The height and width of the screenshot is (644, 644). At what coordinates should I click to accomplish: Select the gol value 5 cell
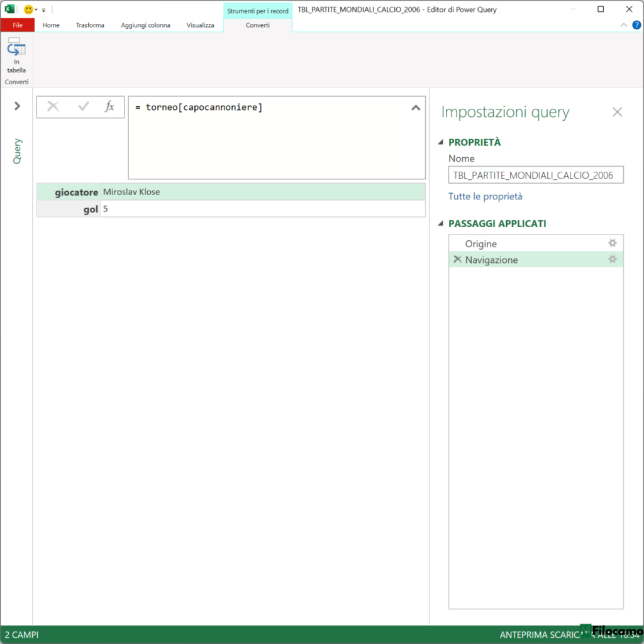click(x=263, y=209)
